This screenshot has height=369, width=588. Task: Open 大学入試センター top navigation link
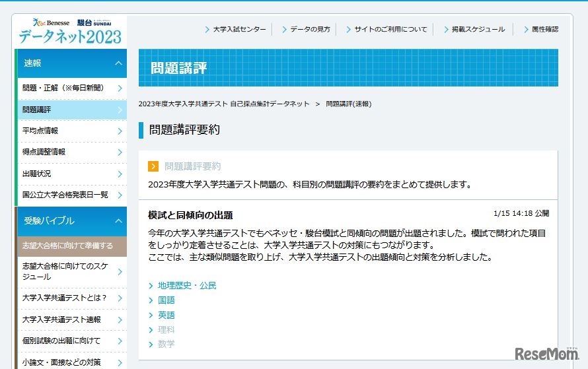[x=239, y=29]
